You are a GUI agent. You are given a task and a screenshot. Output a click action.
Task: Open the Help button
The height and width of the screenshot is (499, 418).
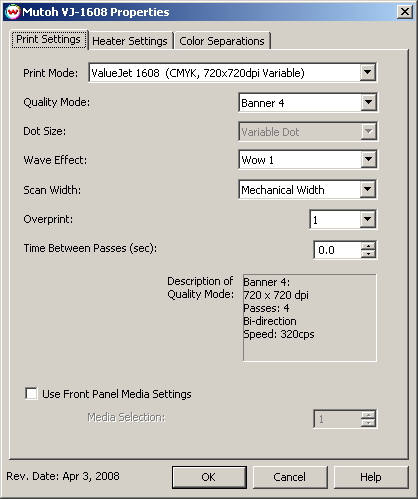point(371,477)
